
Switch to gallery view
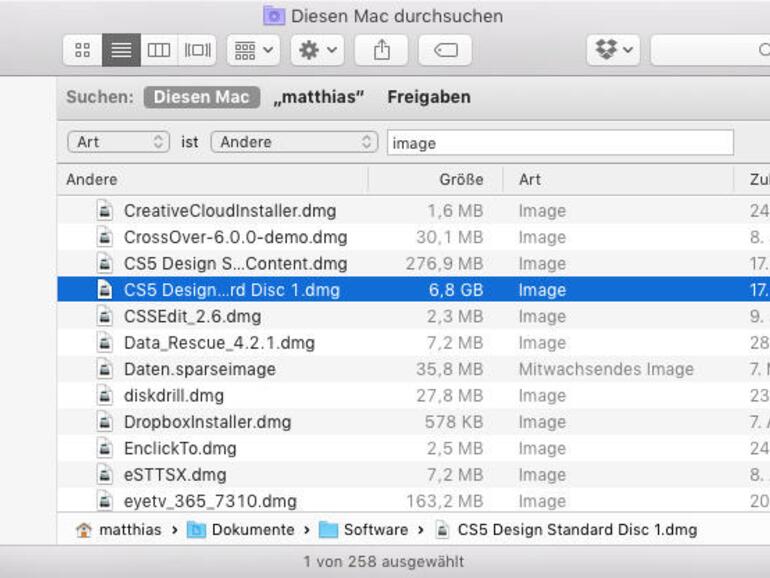tap(197, 50)
